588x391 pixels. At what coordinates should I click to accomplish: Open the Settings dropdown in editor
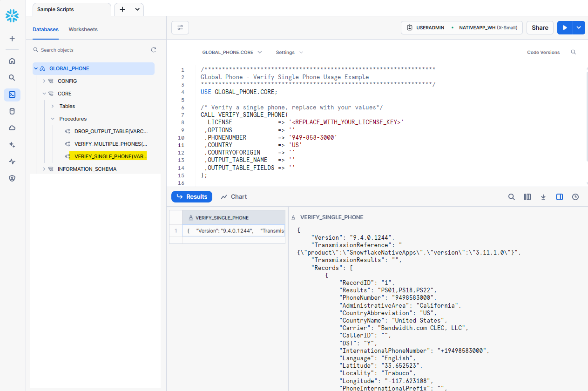(x=289, y=53)
